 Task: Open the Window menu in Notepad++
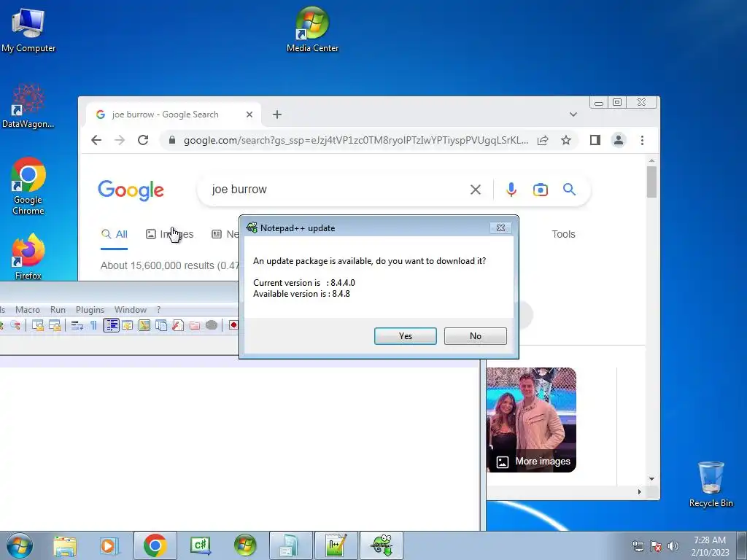click(131, 309)
